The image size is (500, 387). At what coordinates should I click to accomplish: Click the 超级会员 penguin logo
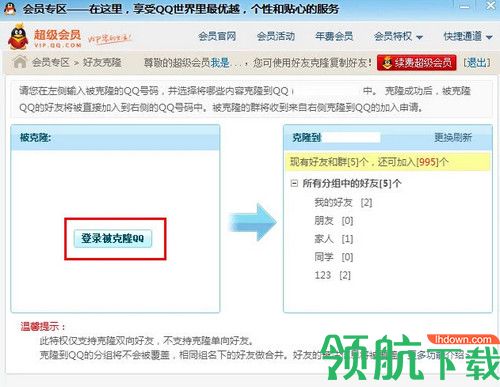pos(18,37)
